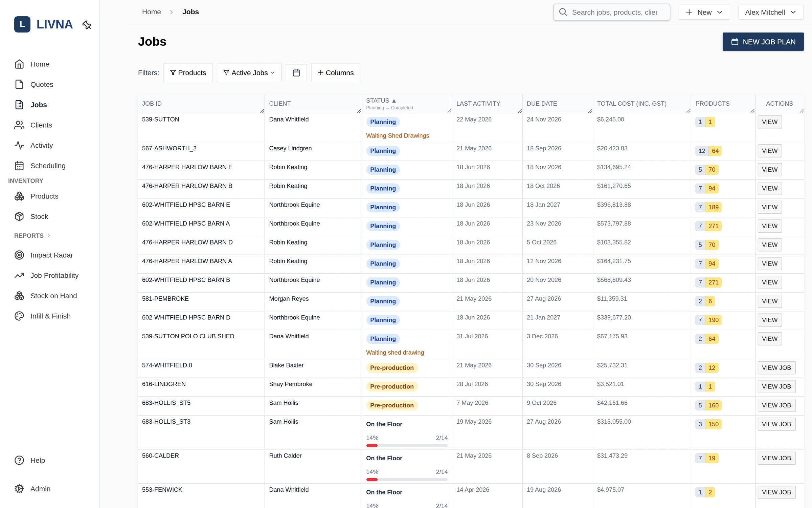Sort by the STATUS column header
The width and height of the screenshot is (812, 508).
point(407,103)
